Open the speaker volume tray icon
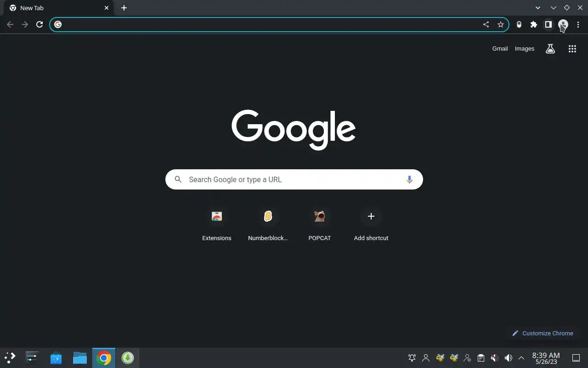 pos(509,358)
